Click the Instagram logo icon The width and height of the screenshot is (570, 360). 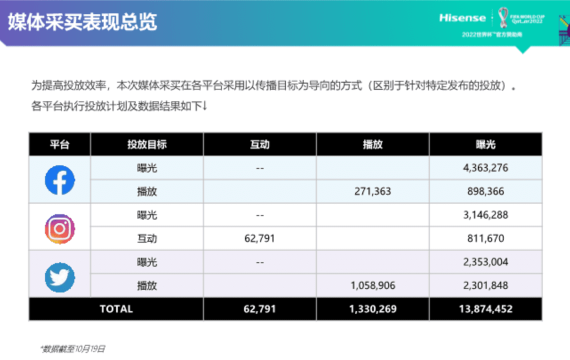60,229
